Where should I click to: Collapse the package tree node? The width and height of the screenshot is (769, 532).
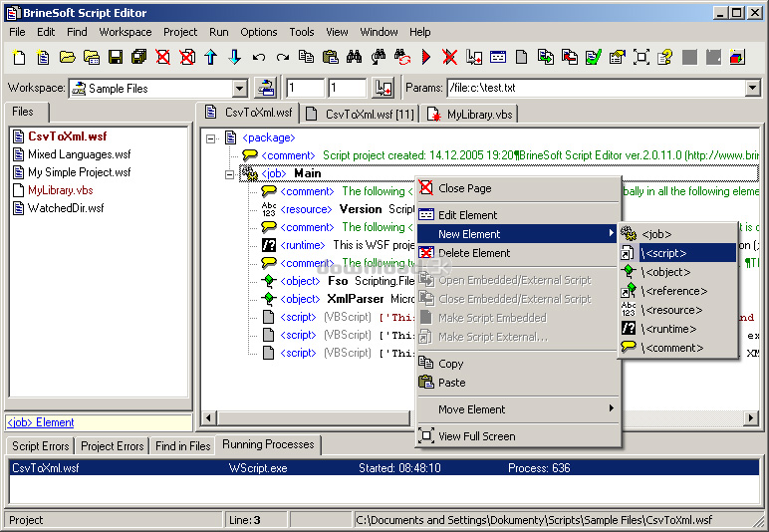pyautogui.click(x=211, y=137)
